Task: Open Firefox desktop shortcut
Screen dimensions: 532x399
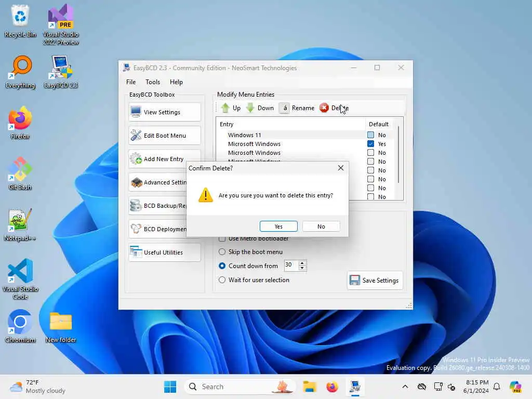Action: click(20, 123)
